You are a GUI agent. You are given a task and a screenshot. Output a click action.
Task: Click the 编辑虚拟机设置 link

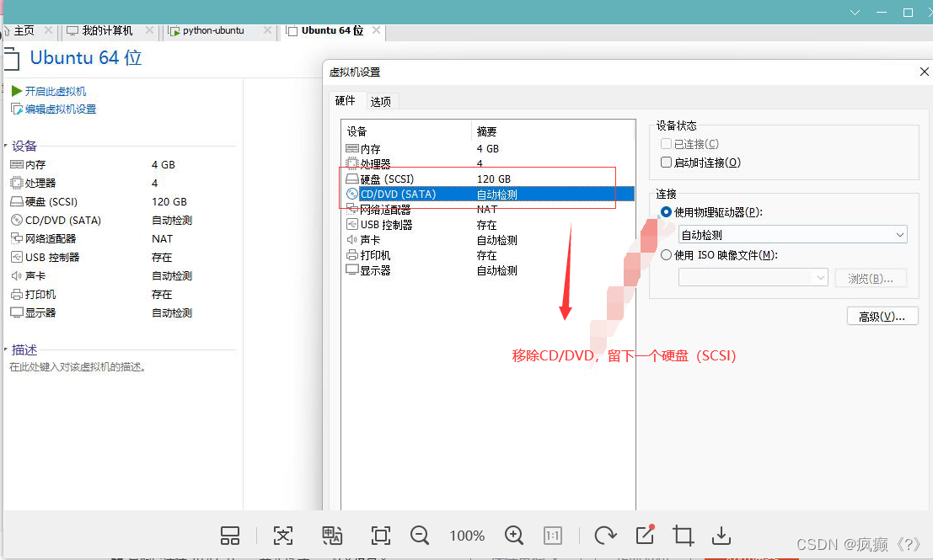(x=61, y=109)
